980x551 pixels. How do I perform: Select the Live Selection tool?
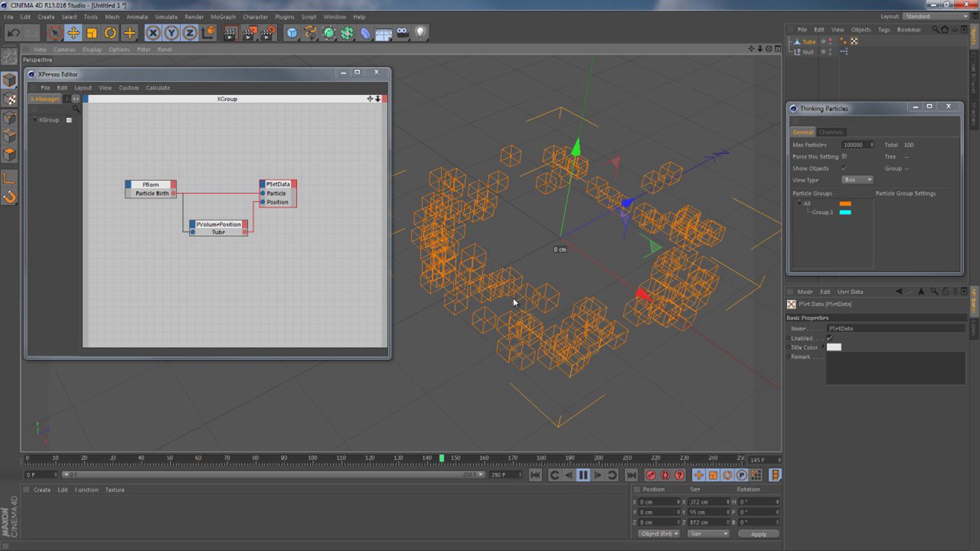coord(55,33)
